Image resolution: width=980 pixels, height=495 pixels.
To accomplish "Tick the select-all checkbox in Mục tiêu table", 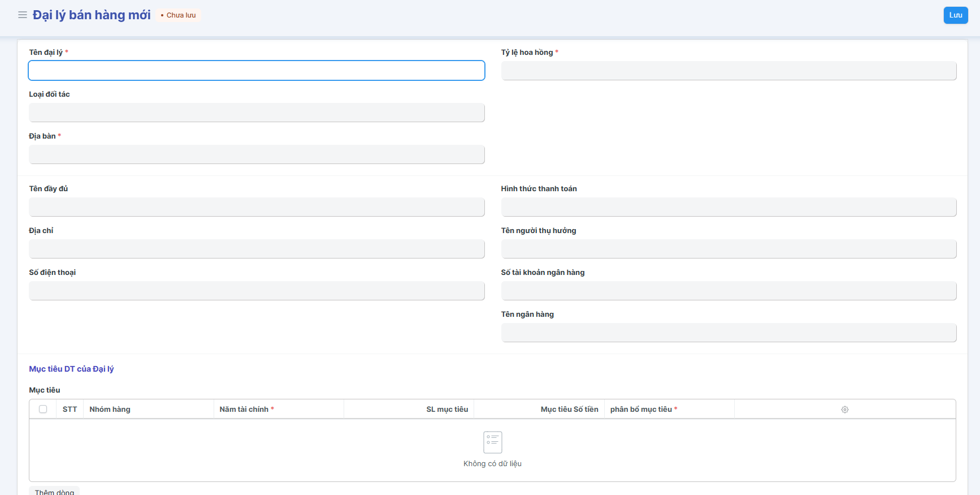I will 43,410.
